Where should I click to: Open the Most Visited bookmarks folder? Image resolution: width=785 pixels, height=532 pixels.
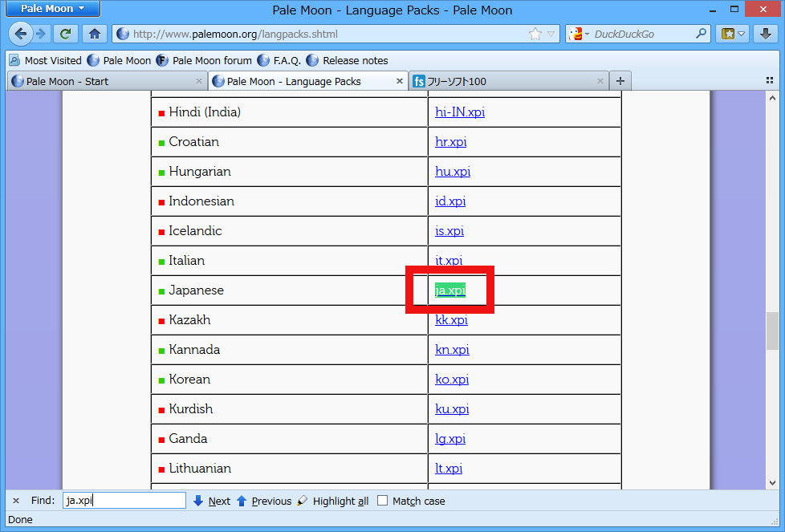click(x=45, y=60)
